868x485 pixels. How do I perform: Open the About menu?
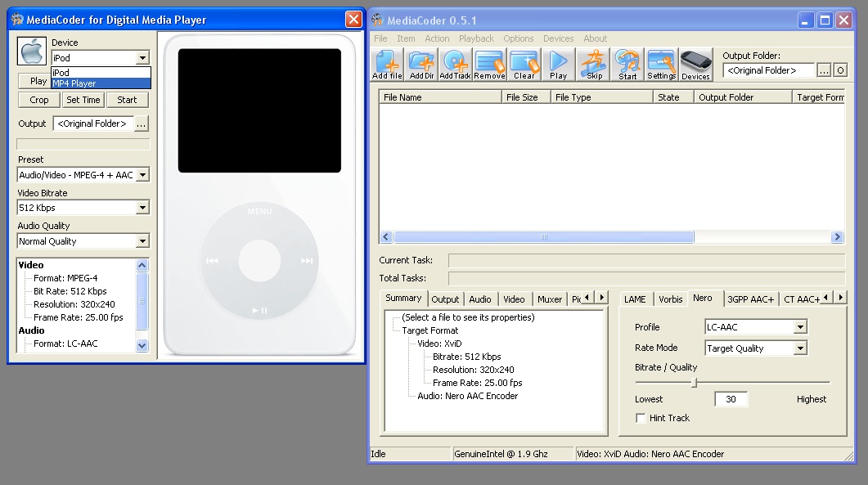[x=595, y=38]
